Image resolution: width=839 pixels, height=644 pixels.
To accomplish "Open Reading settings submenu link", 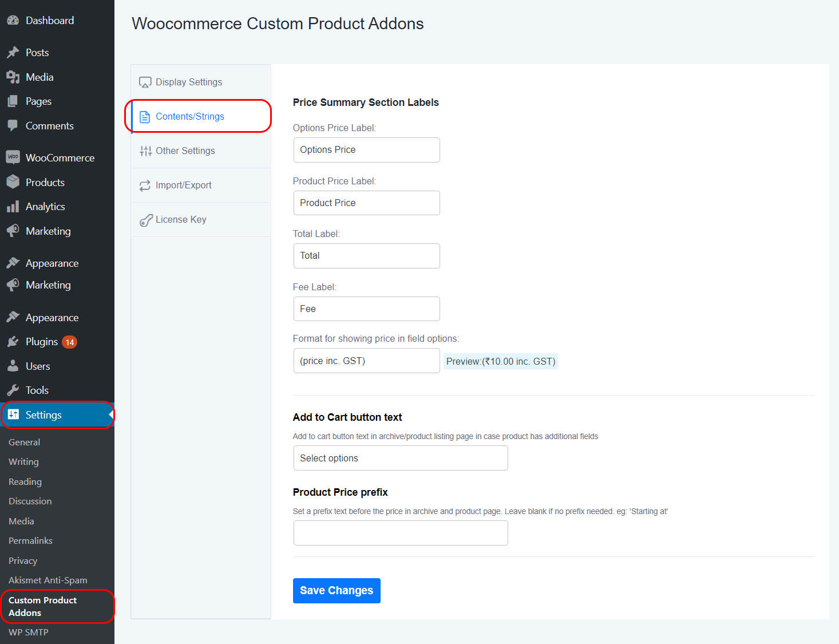I will point(25,482).
